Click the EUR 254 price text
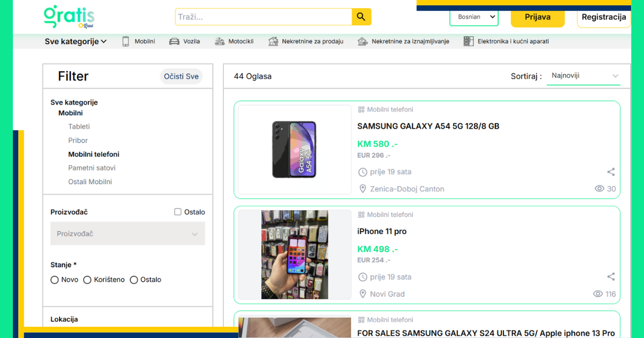Viewport: 644px width, 338px height. tap(374, 260)
